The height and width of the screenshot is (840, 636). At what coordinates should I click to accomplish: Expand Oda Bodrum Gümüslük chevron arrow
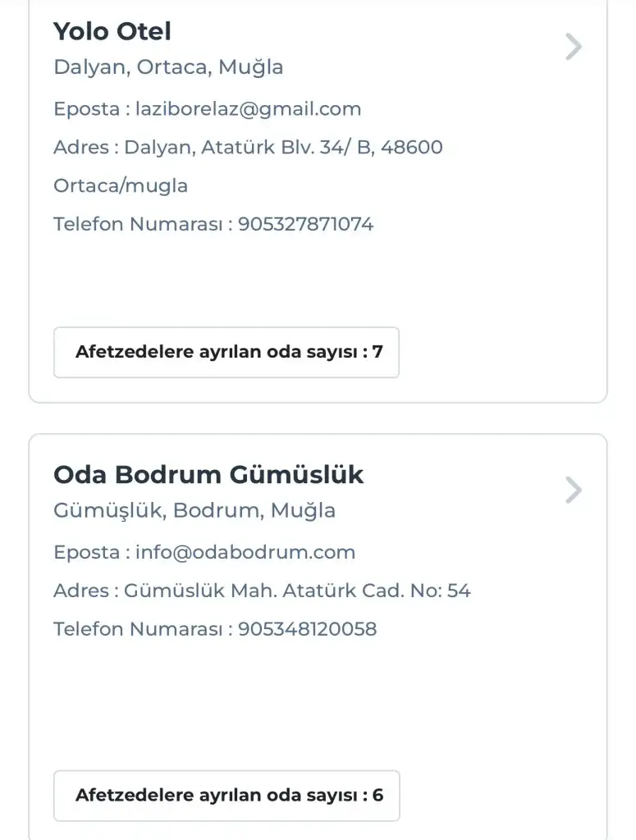tap(574, 491)
